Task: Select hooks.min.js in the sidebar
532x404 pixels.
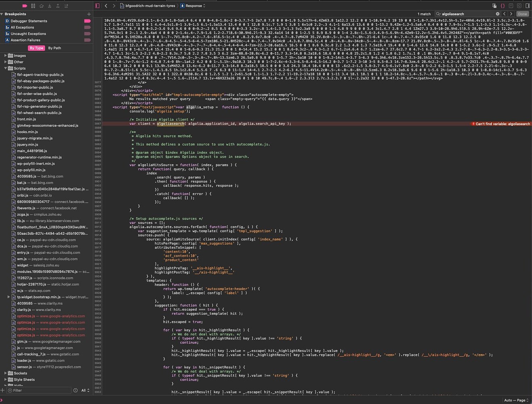Action: (x=27, y=132)
